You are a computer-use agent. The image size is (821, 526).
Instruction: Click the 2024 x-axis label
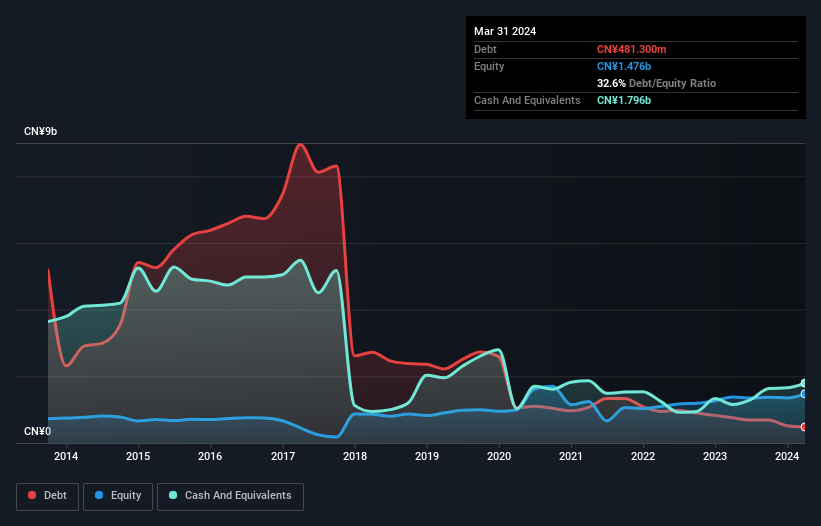(x=787, y=456)
